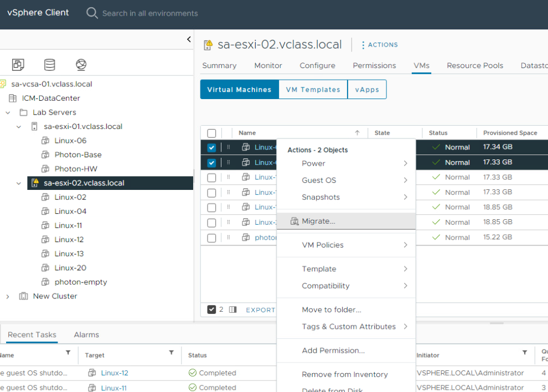548x392 pixels.
Task: Click the sa-esxi-01 host icon in tree
Action: [34, 126]
